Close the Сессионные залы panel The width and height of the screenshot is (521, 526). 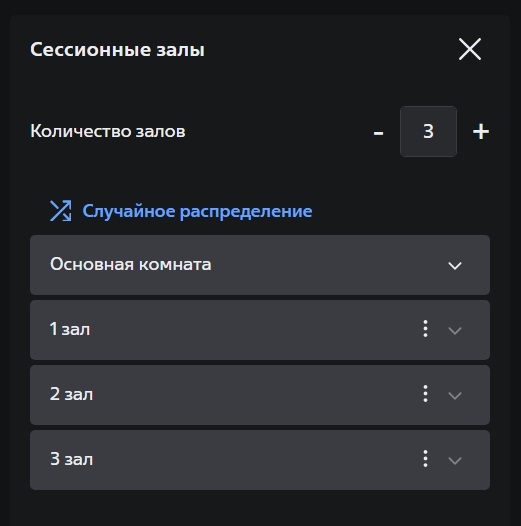click(470, 49)
